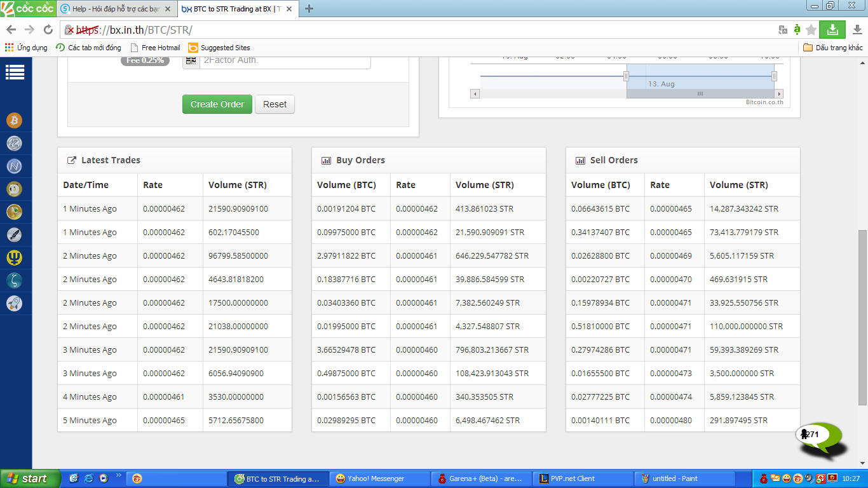Select the Bitcoin coin icon
This screenshot has width=868, height=488.
14,120
